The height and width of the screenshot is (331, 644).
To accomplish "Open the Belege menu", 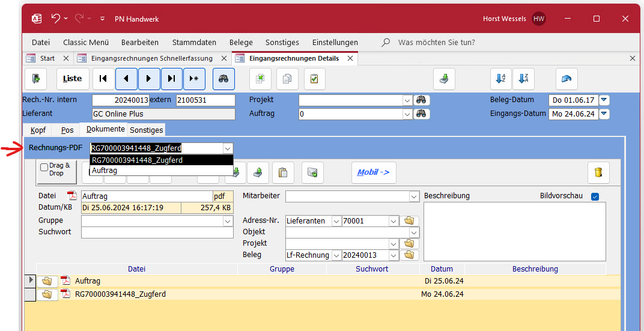I will pos(241,42).
